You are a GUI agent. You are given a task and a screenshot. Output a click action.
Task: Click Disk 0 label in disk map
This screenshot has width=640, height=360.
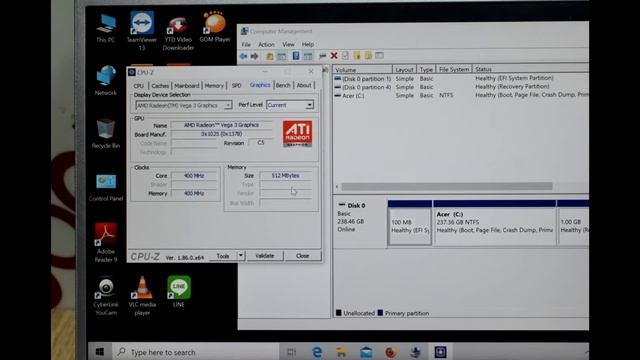[x=356, y=205]
